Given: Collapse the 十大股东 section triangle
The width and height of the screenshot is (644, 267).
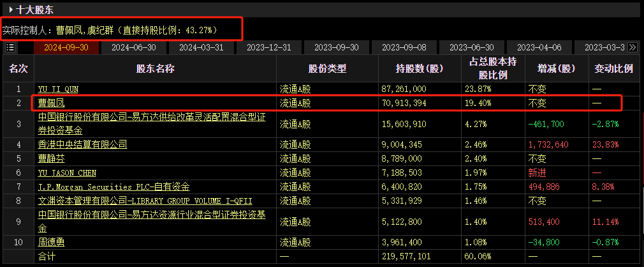Looking at the screenshot, I should pos(11,10).
